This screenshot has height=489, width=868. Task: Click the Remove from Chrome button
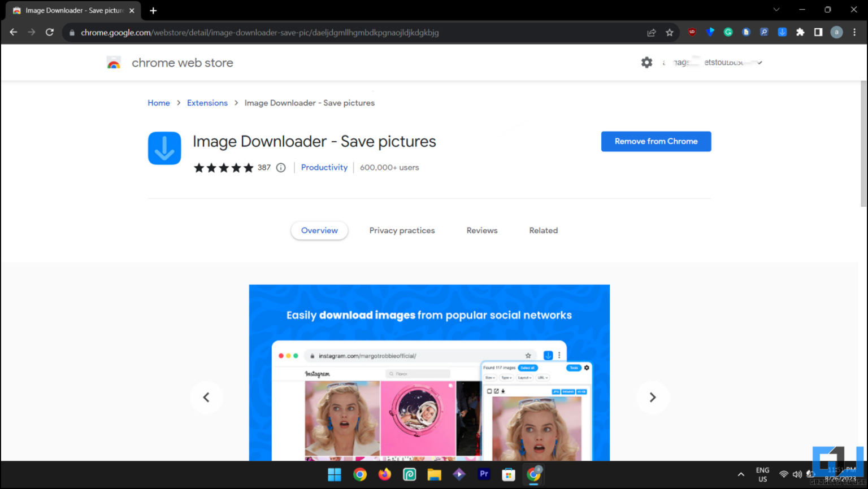656,141
